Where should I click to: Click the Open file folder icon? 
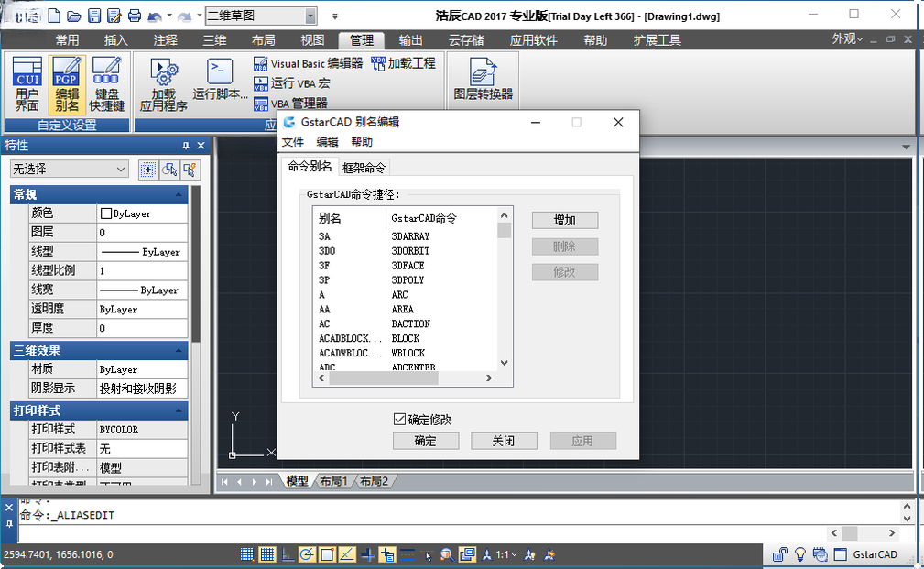click(74, 16)
